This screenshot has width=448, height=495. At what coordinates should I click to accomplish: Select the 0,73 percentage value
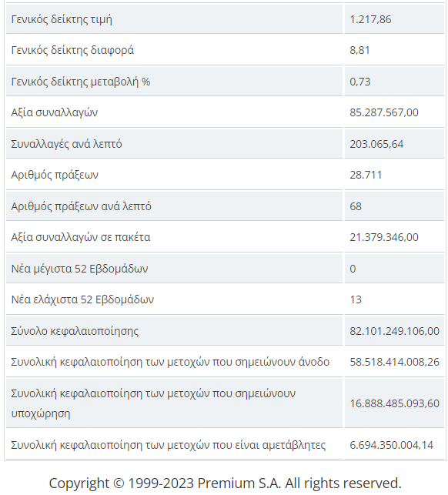[x=360, y=82]
